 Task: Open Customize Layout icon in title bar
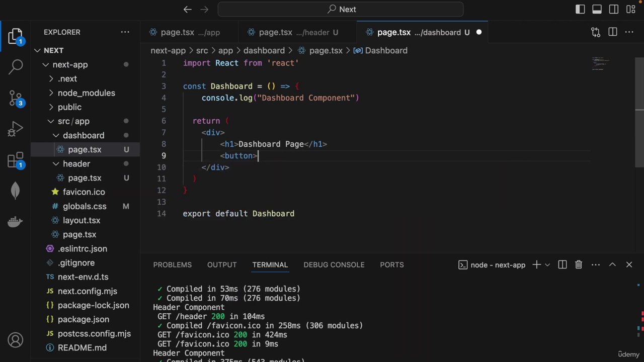pos(631,9)
